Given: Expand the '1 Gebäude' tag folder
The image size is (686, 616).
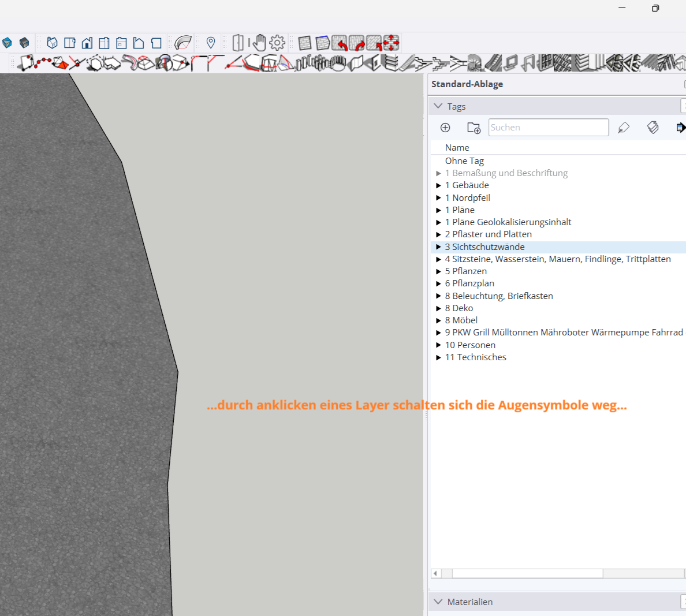Looking at the screenshot, I should [x=438, y=185].
